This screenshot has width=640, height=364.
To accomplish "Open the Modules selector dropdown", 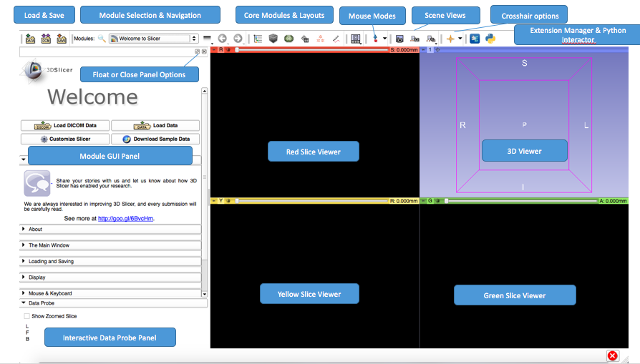I will click(154, 39).
